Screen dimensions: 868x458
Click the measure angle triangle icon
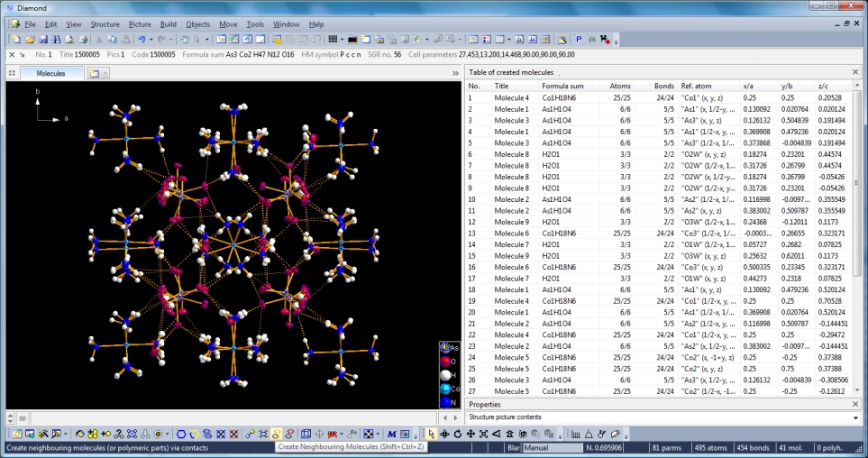click(588, 434)
